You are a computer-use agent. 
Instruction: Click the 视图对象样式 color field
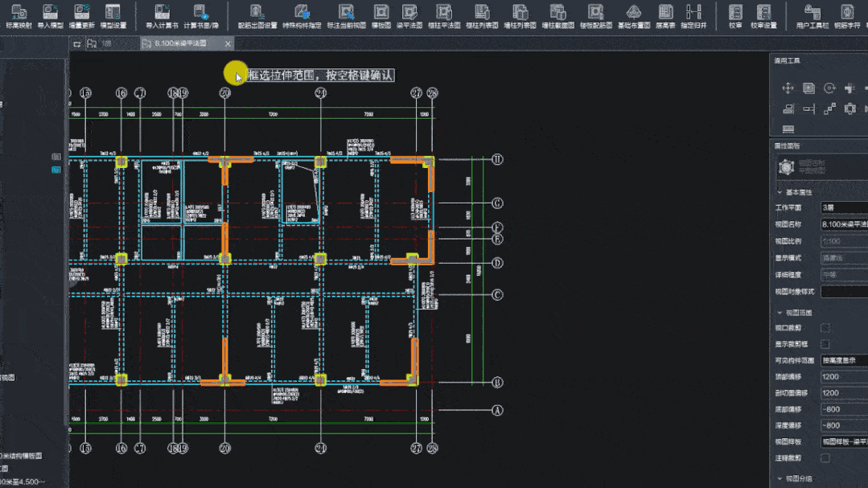843,291
